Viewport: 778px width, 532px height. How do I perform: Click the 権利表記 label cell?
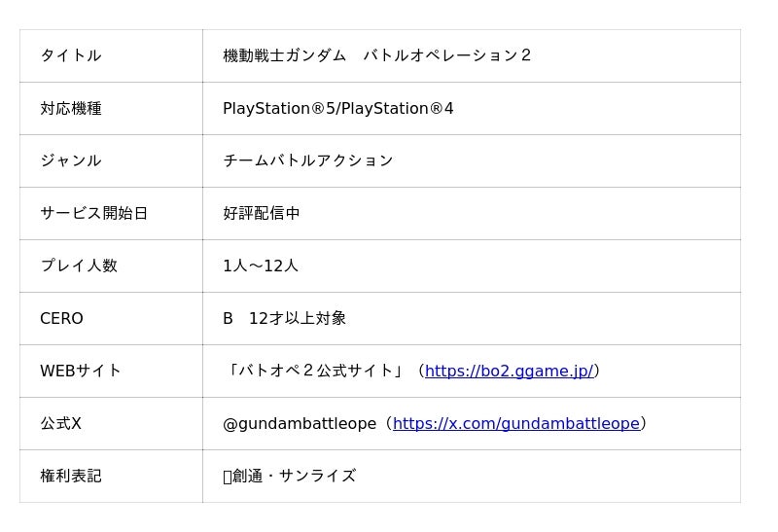pos(71,477)
